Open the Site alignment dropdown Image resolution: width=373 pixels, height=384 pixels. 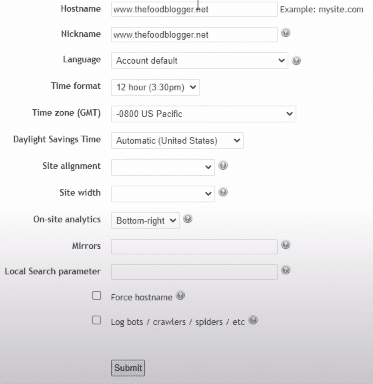[163, 167]
